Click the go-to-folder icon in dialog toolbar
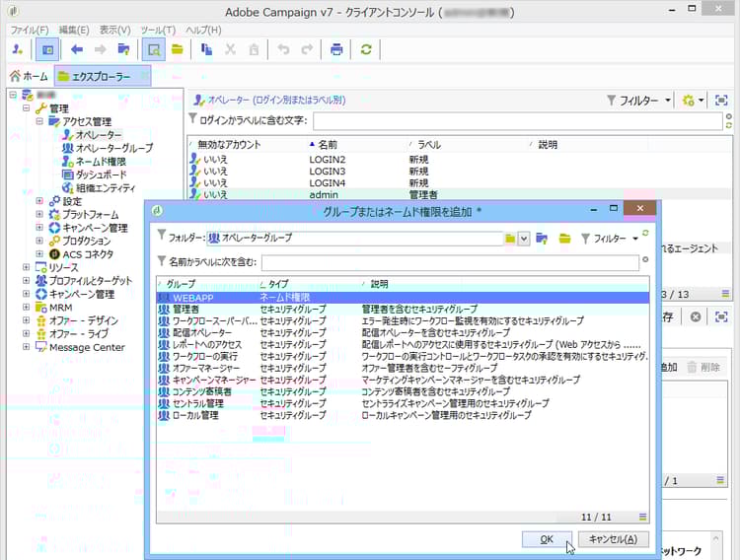The image size is (740, 560). (x=542, y=239)
